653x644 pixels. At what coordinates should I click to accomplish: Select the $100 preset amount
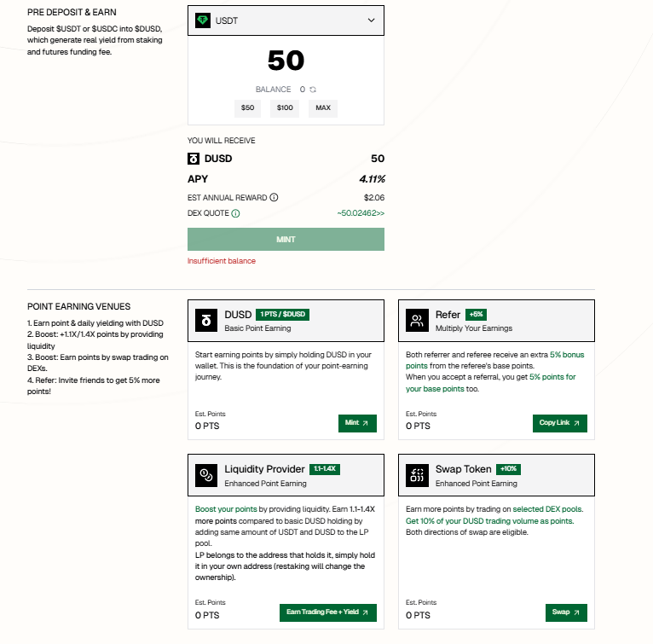(x=285, y=108)
